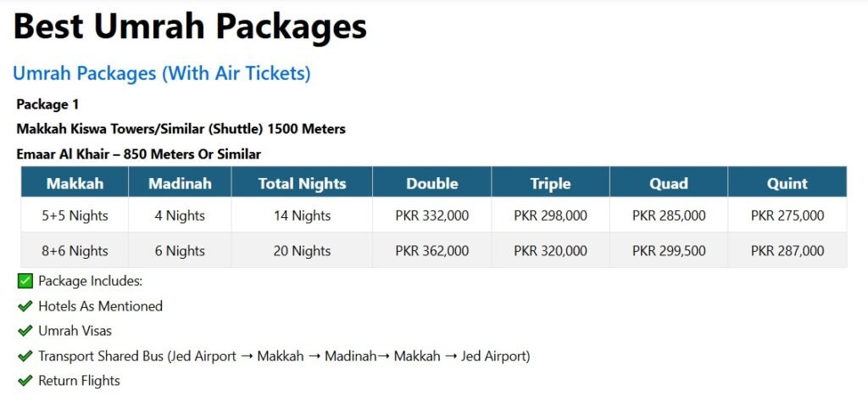The width and height of the screenshot is (868, 403).
Task: Select the Umrah Packages (With Air Tickets) heading
Action: (162, 73)
